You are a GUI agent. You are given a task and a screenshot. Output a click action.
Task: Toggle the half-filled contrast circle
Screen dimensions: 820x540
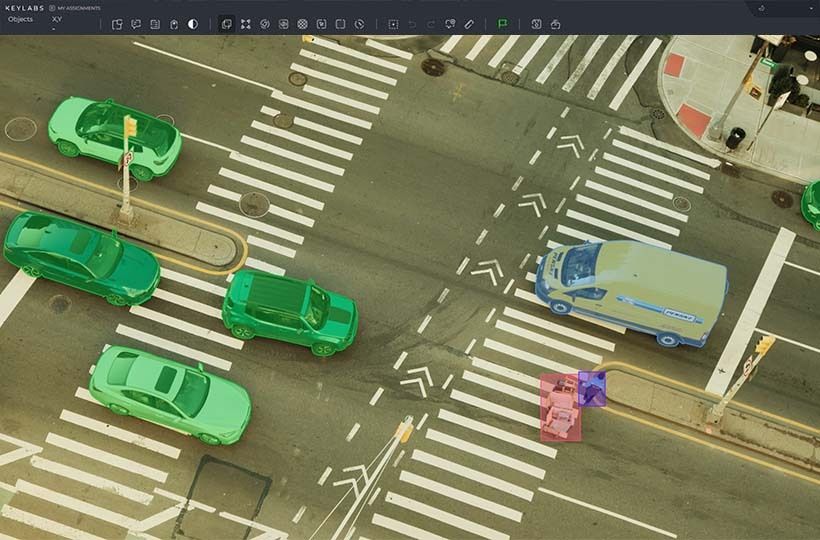(x=193, y=24)
